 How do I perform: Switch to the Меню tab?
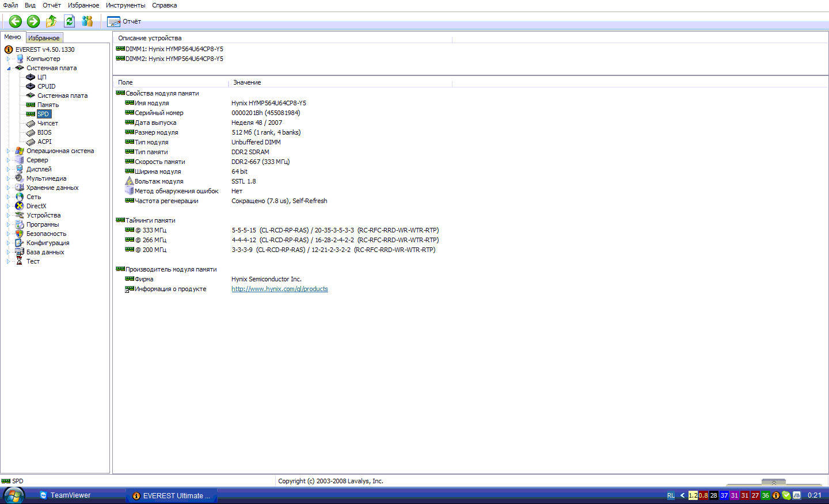(x=13, y=37)
